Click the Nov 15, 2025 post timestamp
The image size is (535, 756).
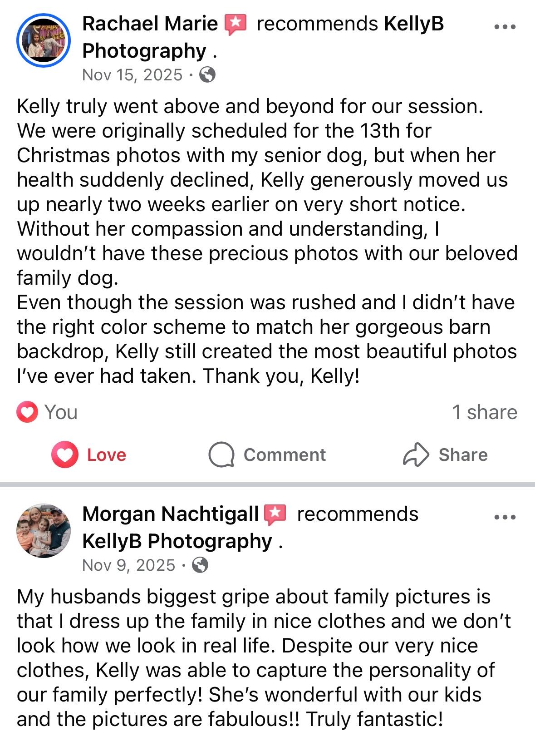point(133,75)
